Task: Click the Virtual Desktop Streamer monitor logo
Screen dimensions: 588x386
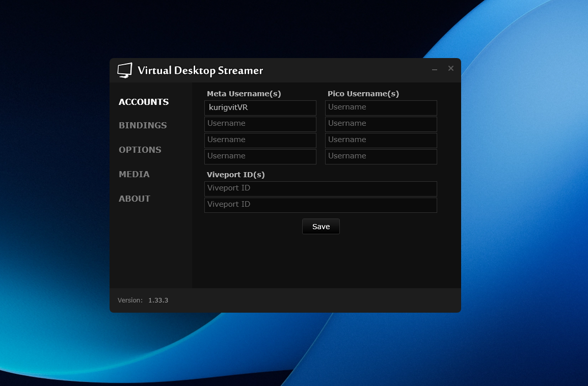Action: click(124, 70)
